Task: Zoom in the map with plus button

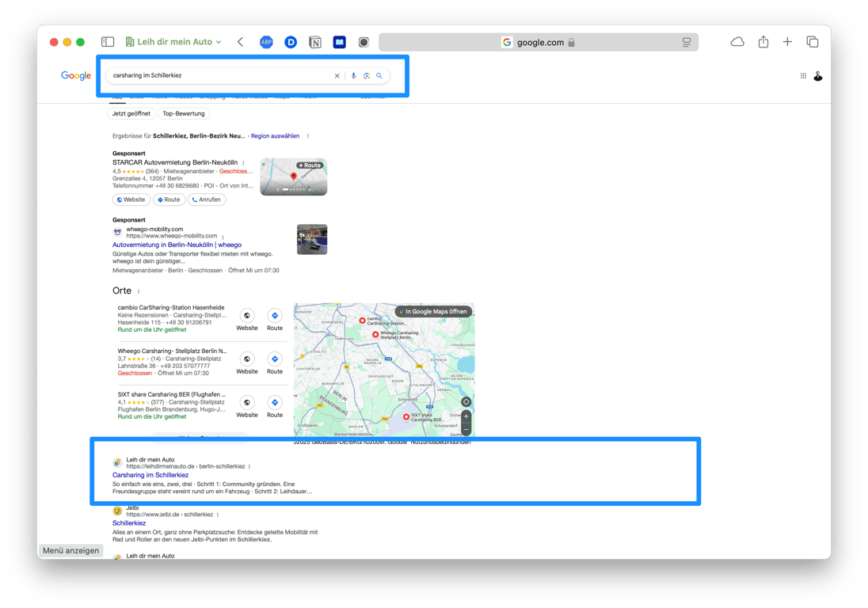Action: tap(466, 416)
